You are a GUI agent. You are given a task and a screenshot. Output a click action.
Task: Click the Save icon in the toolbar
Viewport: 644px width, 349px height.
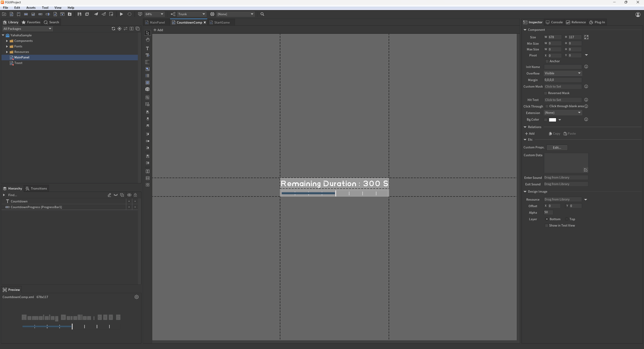pos(79,14)
